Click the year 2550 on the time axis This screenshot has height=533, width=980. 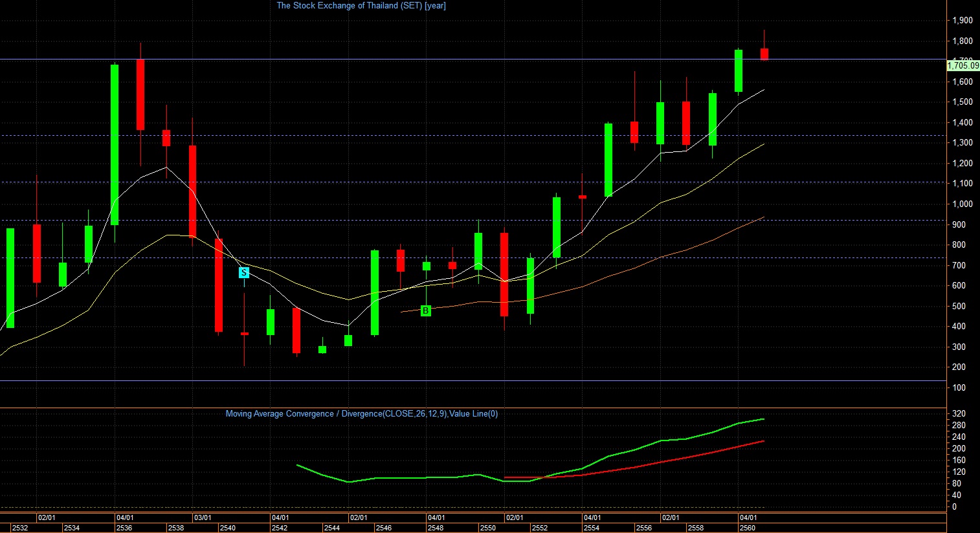click(487, 528)
